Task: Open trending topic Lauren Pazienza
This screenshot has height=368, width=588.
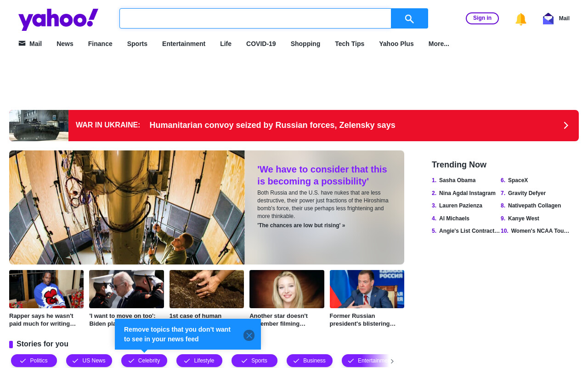Action: click(461, 206)
